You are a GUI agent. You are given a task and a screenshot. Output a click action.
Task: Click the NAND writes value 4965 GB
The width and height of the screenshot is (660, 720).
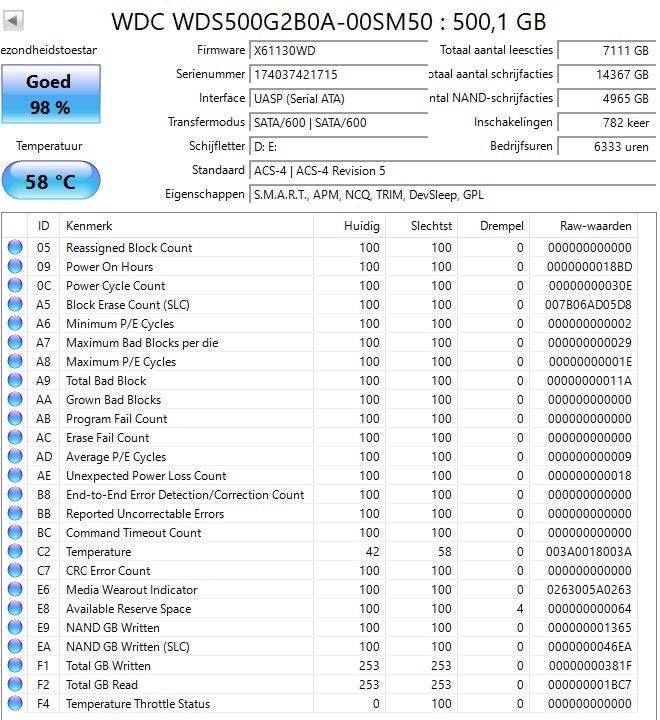coord(607,98)
